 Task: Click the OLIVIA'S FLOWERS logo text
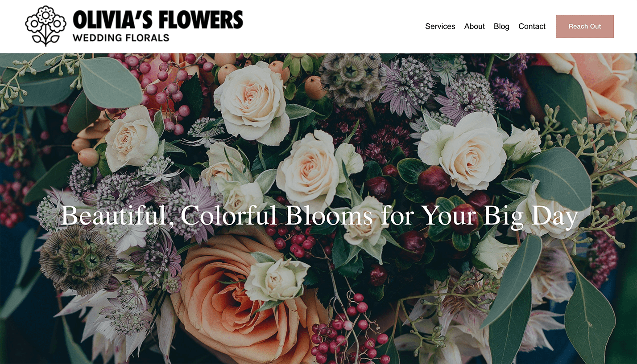[158, 20]
